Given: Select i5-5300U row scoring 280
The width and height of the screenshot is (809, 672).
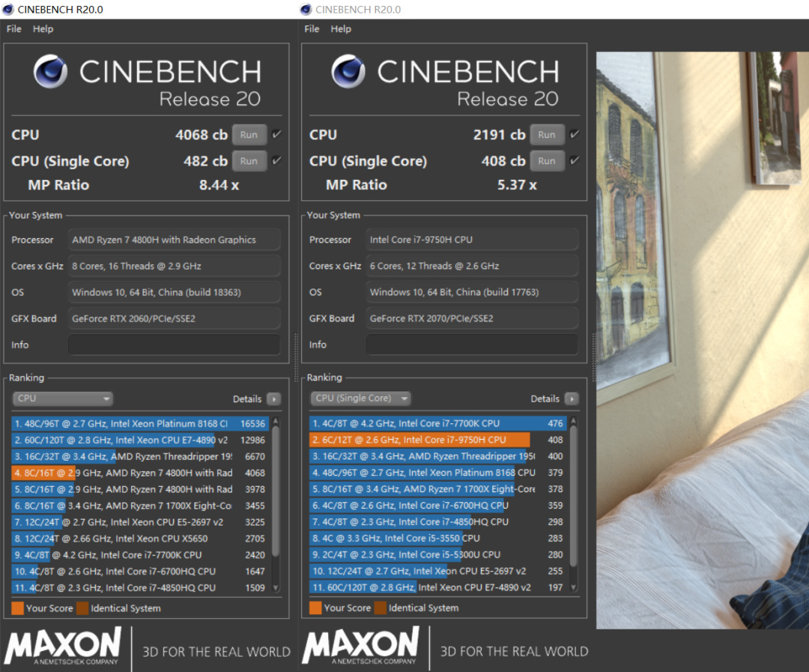Looking at the screenshot, I should click(437, 554).
